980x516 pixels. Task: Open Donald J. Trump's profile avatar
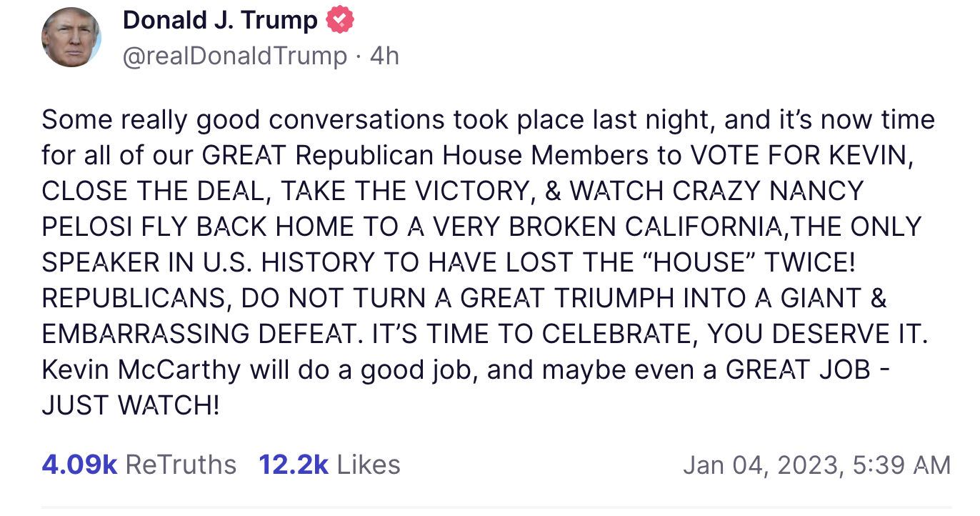[x=71, y=37]
